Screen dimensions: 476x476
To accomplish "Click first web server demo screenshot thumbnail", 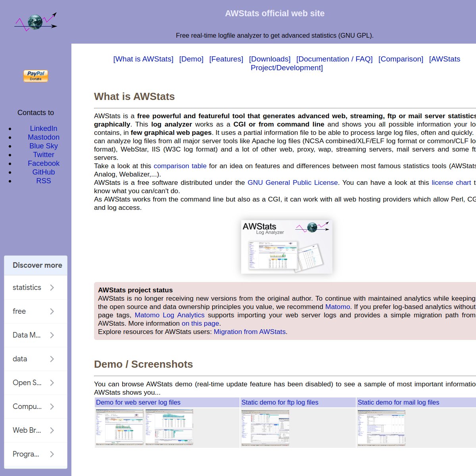I will [120, 428].
